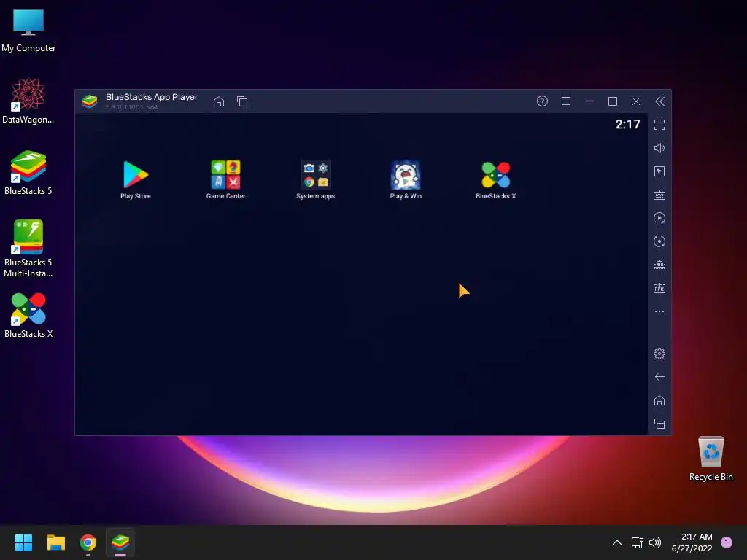747x560 pixels.
Task: Open the Windows Start menu
Action: click(23, 542)
